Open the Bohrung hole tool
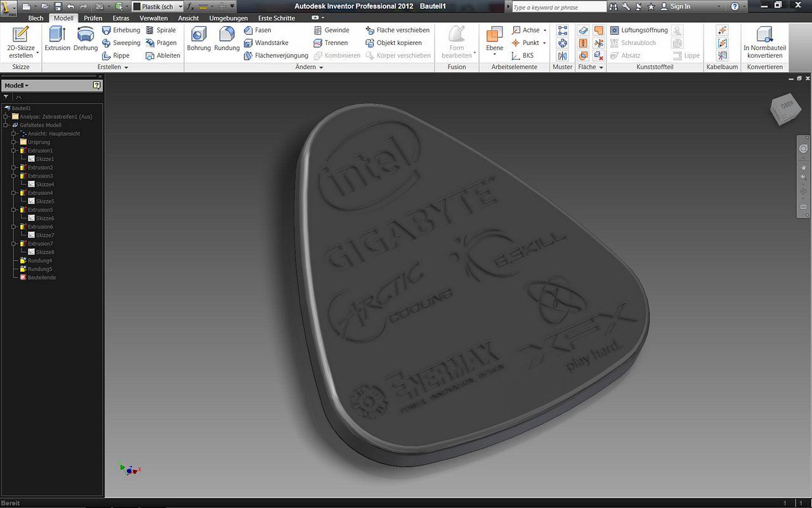Viewport: 812px width, 508px height. point(199,39)
